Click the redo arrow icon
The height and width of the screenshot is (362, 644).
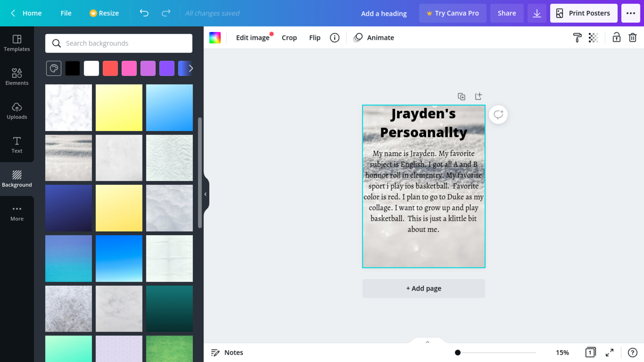coord(166,13)
